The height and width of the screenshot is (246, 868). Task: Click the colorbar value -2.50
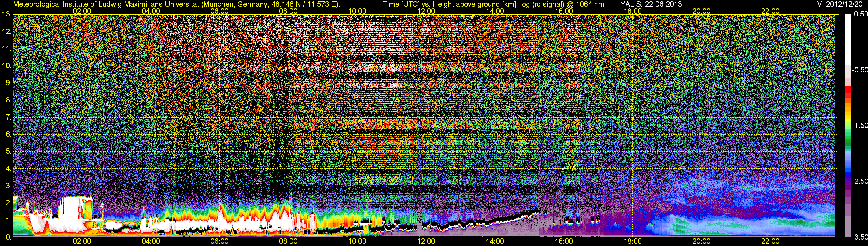pos(860,181)
